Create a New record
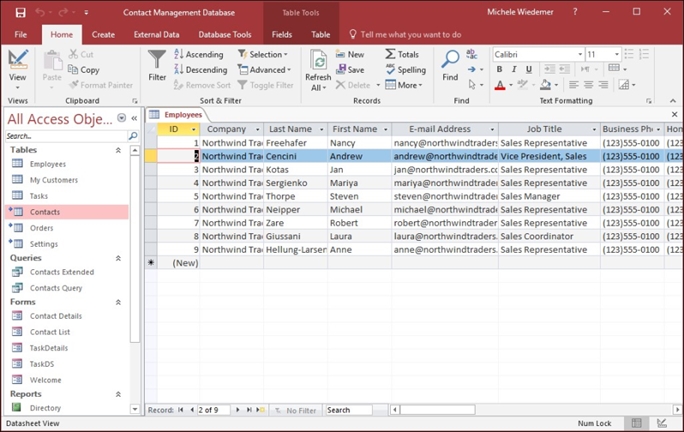Image resolution: width=684 pixels, height=432 pixels. click(x=350, y=54)
